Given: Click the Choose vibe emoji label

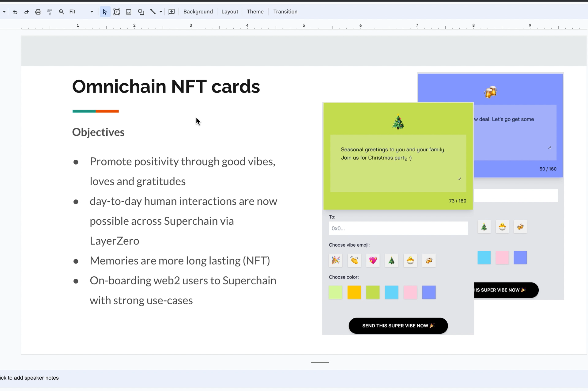Looking at the screenshot, I should 349,245.
